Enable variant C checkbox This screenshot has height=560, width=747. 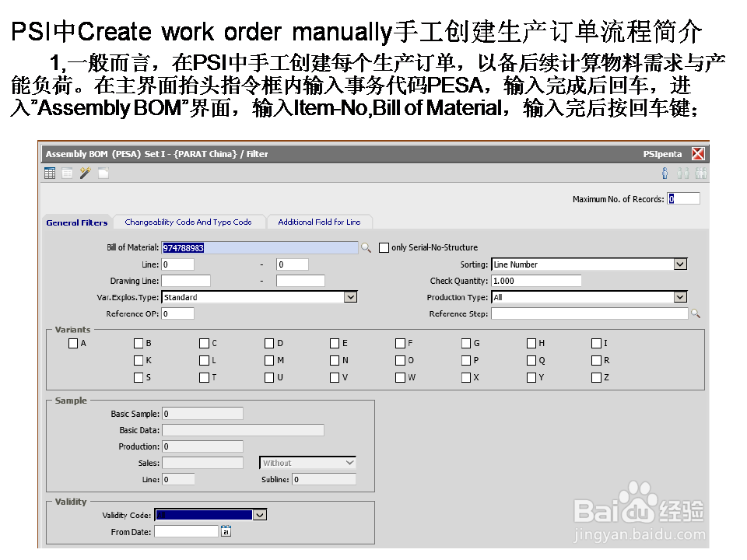[x=204, y=343]
